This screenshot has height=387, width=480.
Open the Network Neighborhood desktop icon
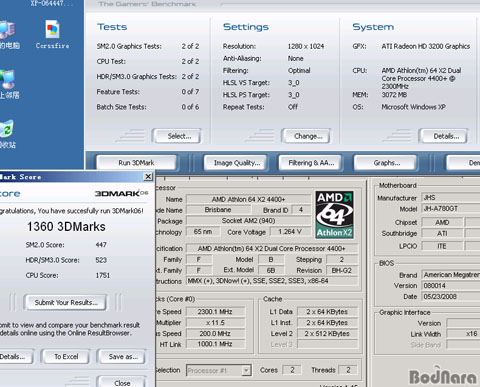coord(9,84)
